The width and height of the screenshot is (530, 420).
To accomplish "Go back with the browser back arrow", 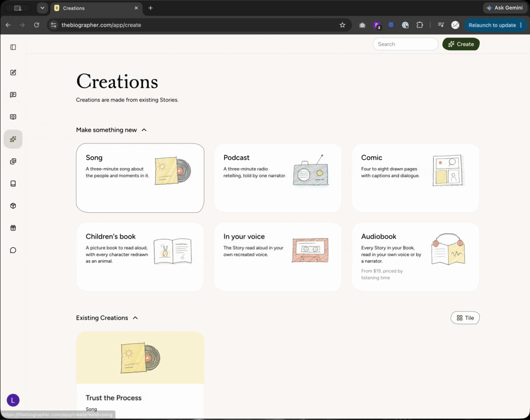I will (8, 25).
